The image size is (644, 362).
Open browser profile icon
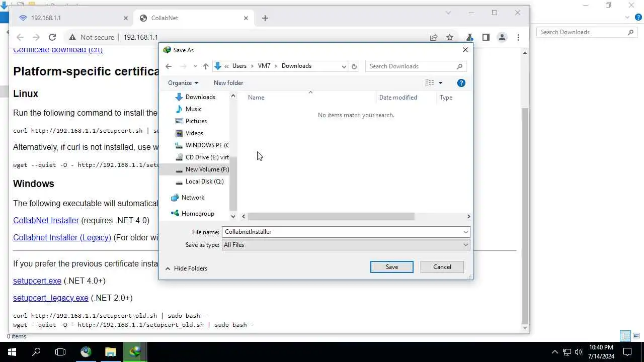point(502,37)
